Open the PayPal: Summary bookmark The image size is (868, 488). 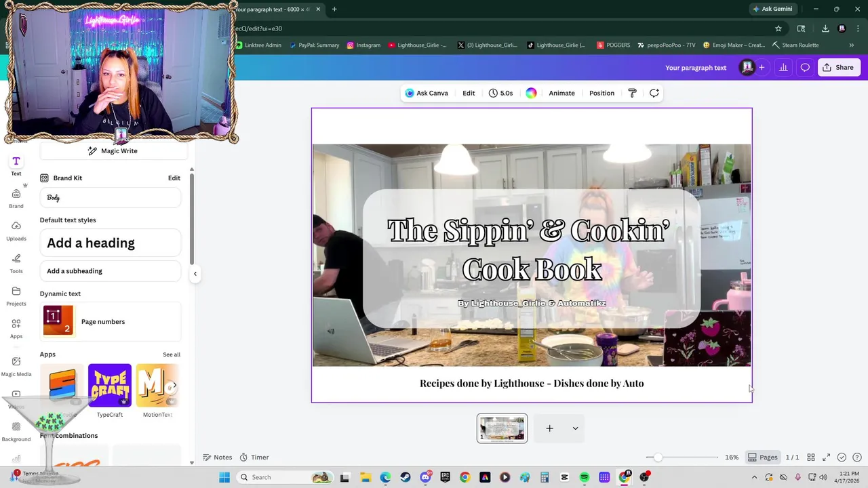pos(314,45)
